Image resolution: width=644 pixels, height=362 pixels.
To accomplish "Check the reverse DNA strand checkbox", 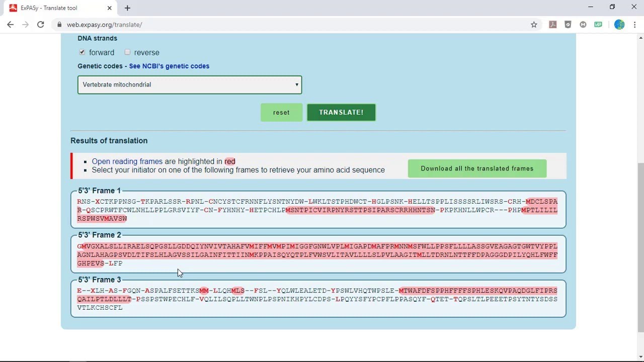I will click(127, 52).
